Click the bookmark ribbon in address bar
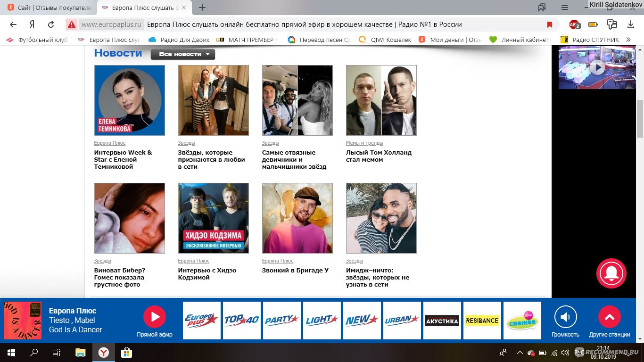644x362 pixels. 549,25
